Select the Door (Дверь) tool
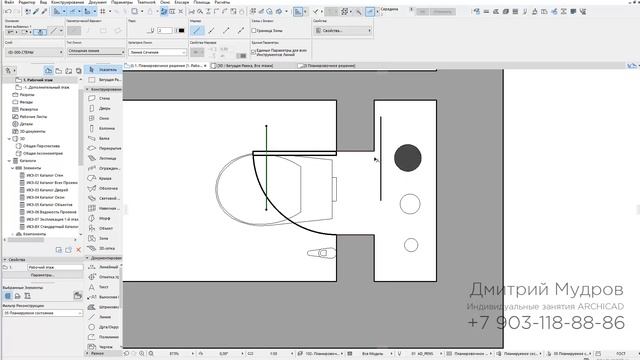This screenshot has height=360, width=640. point(104,109)
